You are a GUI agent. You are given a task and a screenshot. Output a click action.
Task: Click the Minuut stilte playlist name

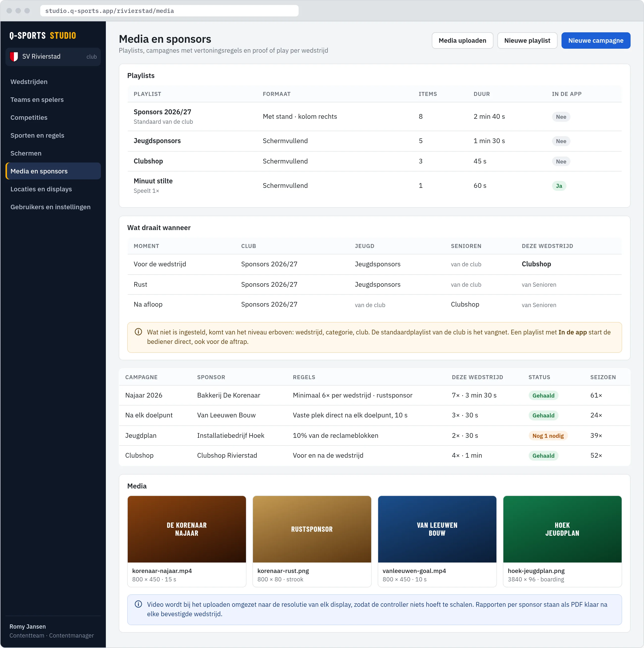point(153,181)
